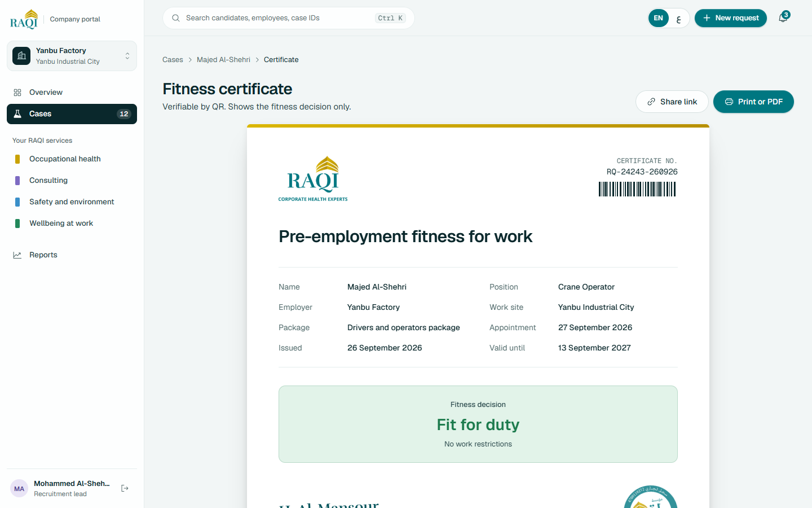This screenshot has height=508, width=812.
Task: Open Occupational health service
Action: click(72, 159)
